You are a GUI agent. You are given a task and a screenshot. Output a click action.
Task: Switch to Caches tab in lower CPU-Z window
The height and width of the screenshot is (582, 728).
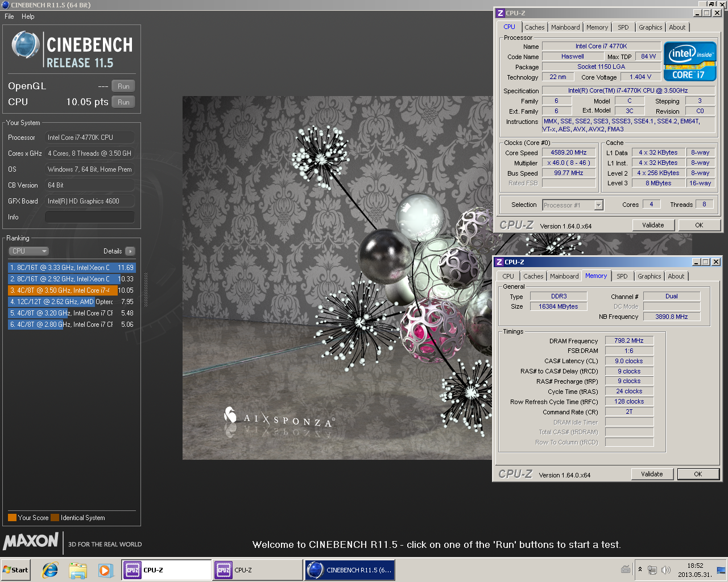(x=533, y=276)
